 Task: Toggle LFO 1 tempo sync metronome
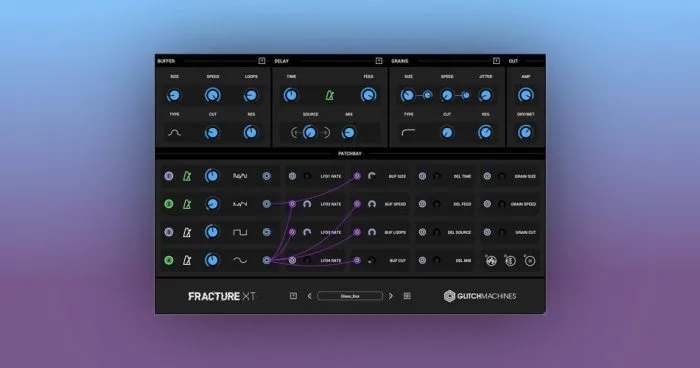pyautogui.click(x=187, y=176)
